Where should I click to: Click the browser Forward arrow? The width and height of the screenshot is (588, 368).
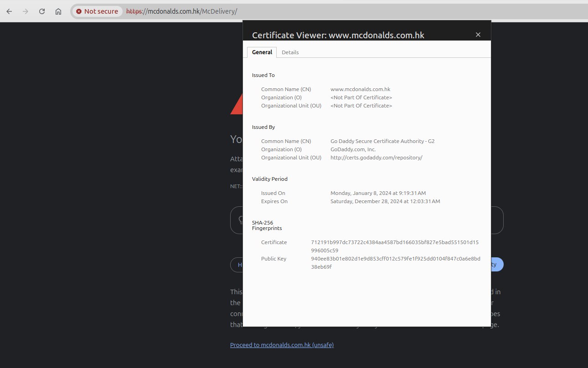(x=26, y=11)
